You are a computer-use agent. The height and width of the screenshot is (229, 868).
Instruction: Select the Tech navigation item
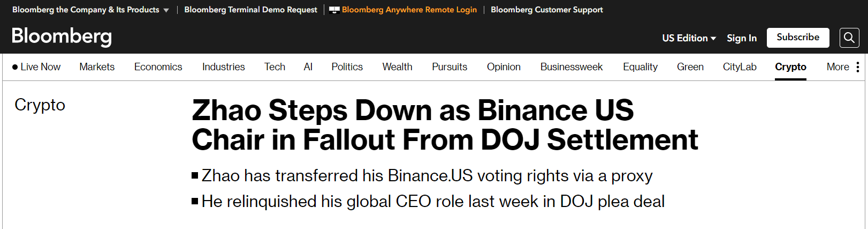click(x=275, y=67)
